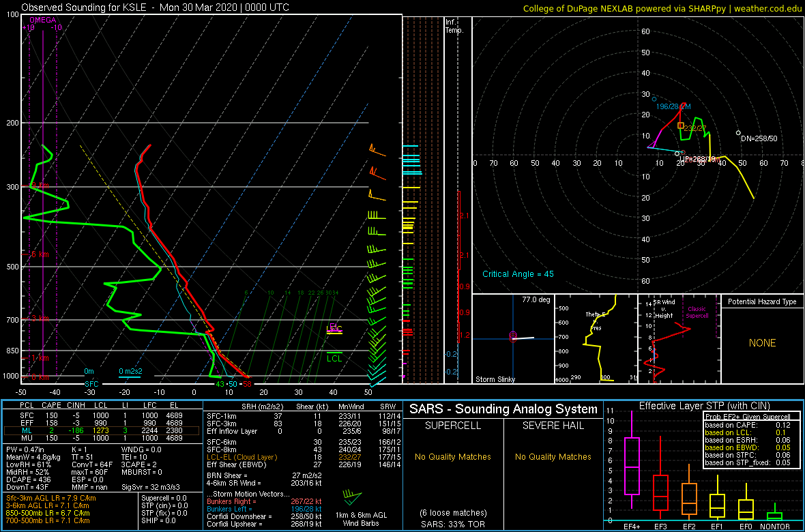Click the 'Sfc-3km AGL LR = 7.9 C/km' line
The width and height of the screenshot is (805, 532).
click(51, 498)
